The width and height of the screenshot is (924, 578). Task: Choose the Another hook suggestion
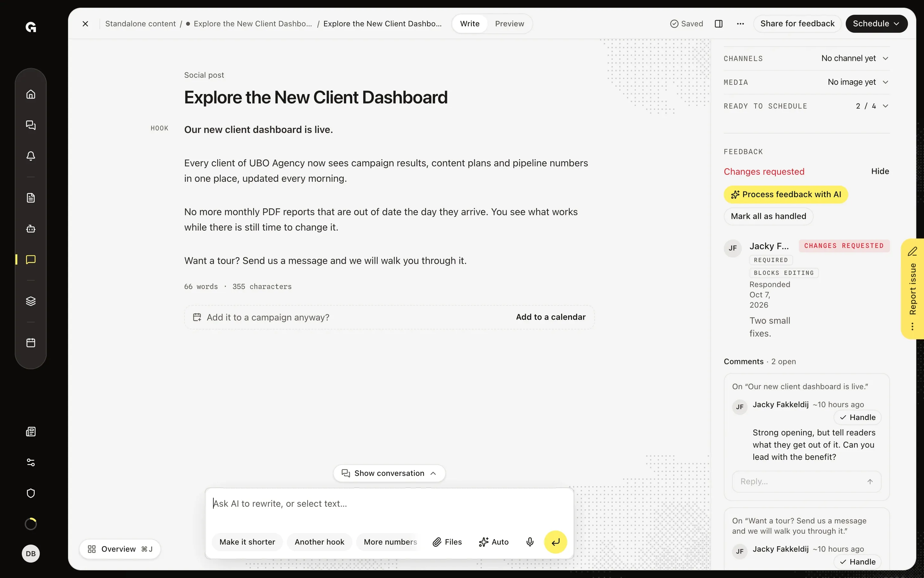click(x=319, y=542)
